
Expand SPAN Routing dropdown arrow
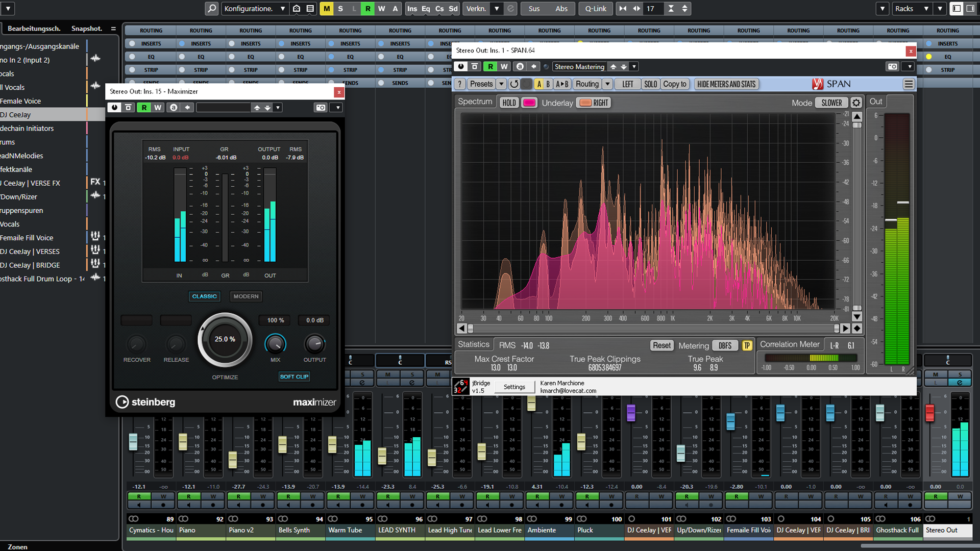607,84
